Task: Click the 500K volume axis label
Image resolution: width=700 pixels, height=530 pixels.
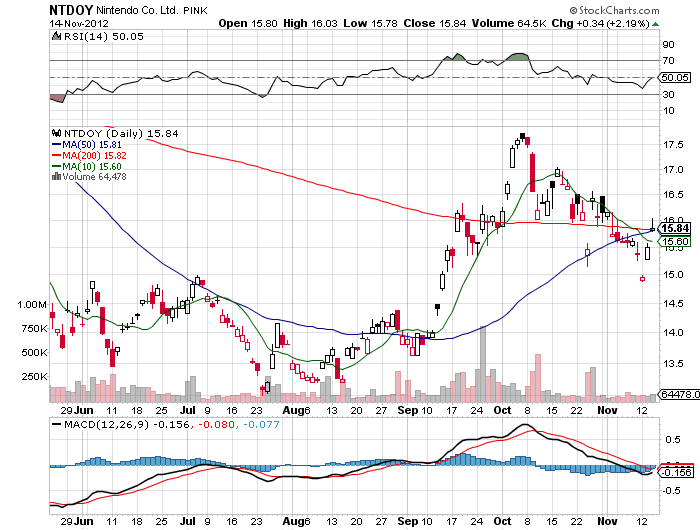Action: (34, 353)
